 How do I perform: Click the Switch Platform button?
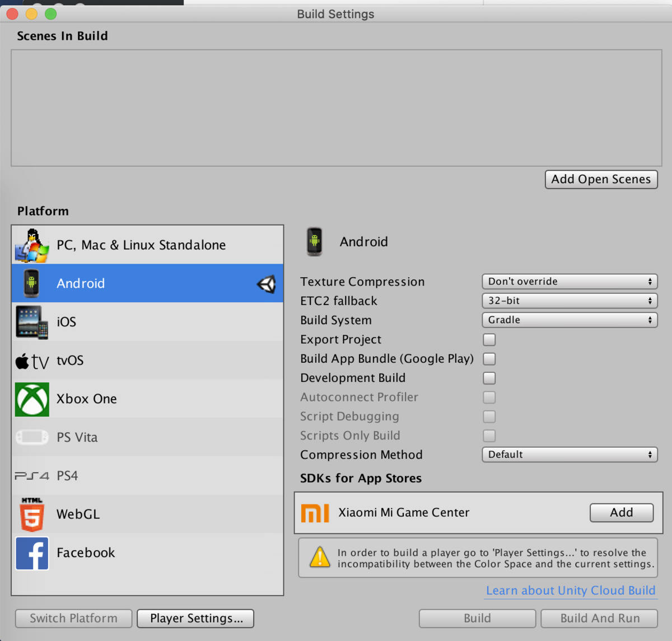[x=73, y=619]
